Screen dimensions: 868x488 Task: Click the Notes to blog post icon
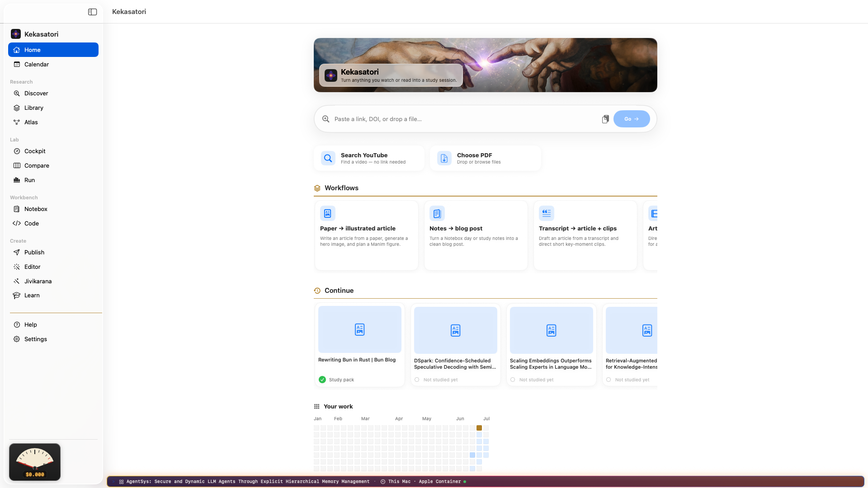pyautogui.click(x=437, y=213)
